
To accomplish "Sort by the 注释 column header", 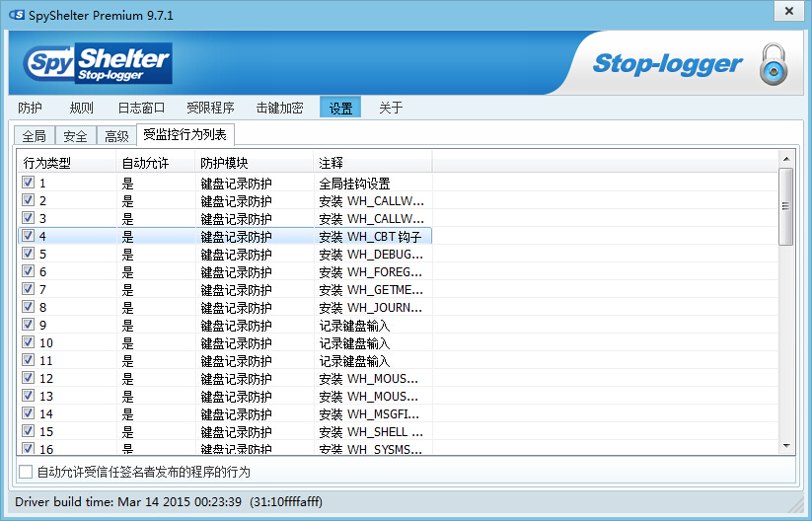I will (x=372, y=163).
